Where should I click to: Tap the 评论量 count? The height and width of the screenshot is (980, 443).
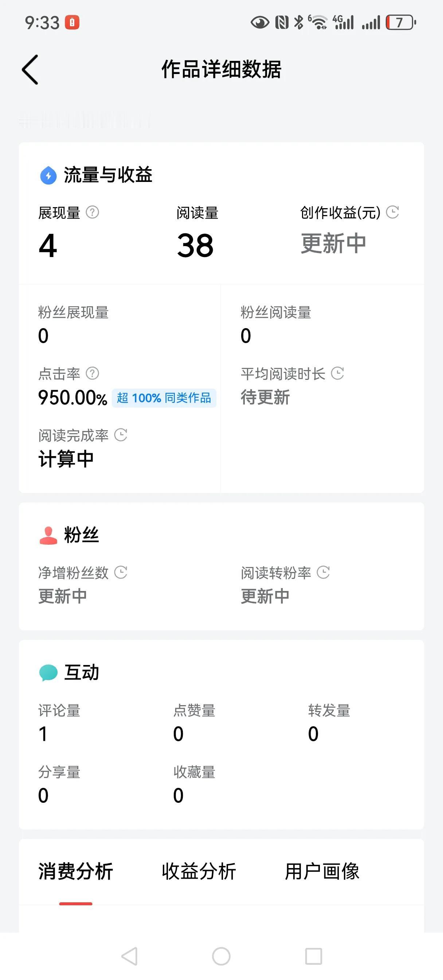[x=43, y=734]
